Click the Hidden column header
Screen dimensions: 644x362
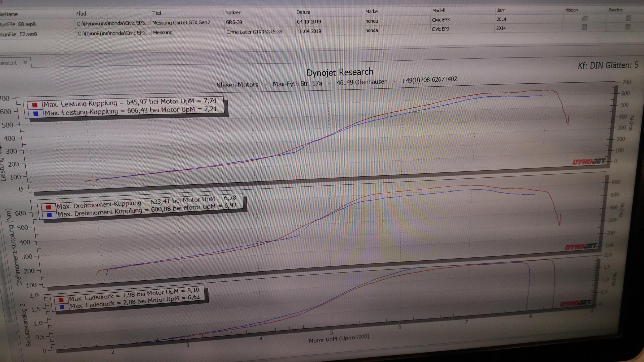(571, 10)
